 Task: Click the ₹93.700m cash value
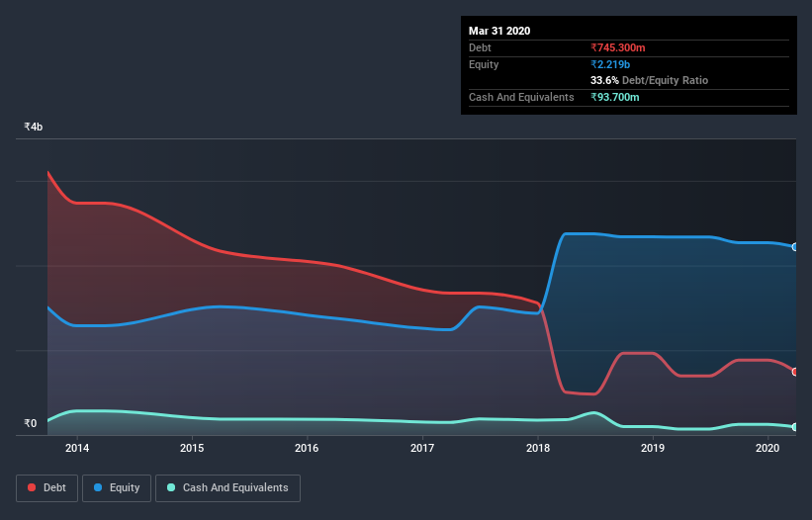coord(615,97)
